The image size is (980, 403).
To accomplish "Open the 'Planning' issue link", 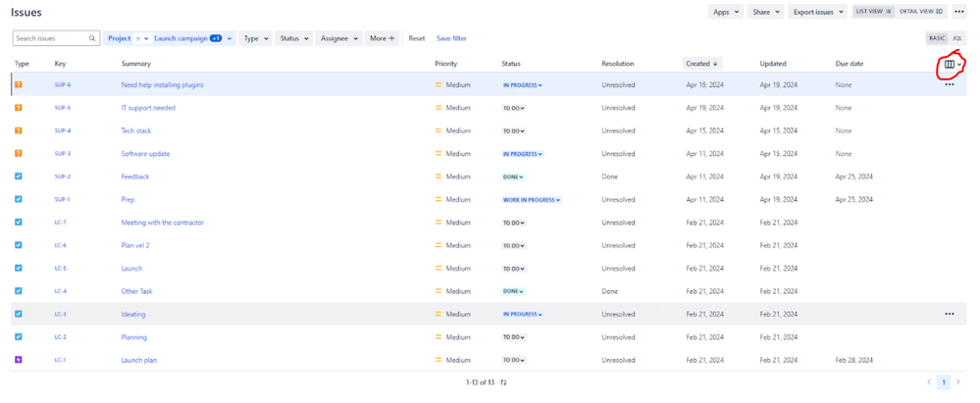I will [133, 336].
